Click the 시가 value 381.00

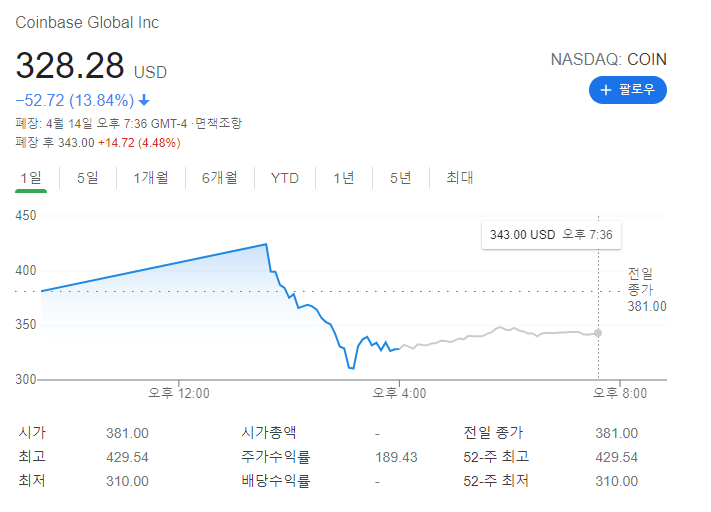click(x=127, y=433)
